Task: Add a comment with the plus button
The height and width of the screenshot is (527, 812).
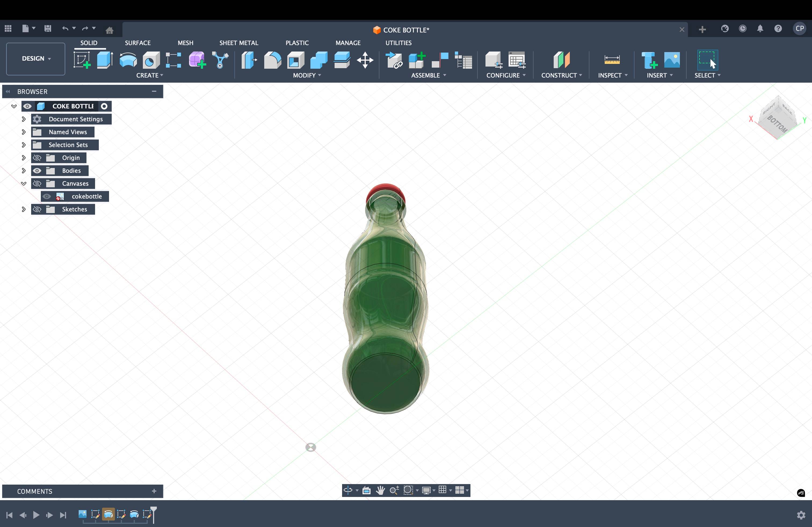Action: 154,491
